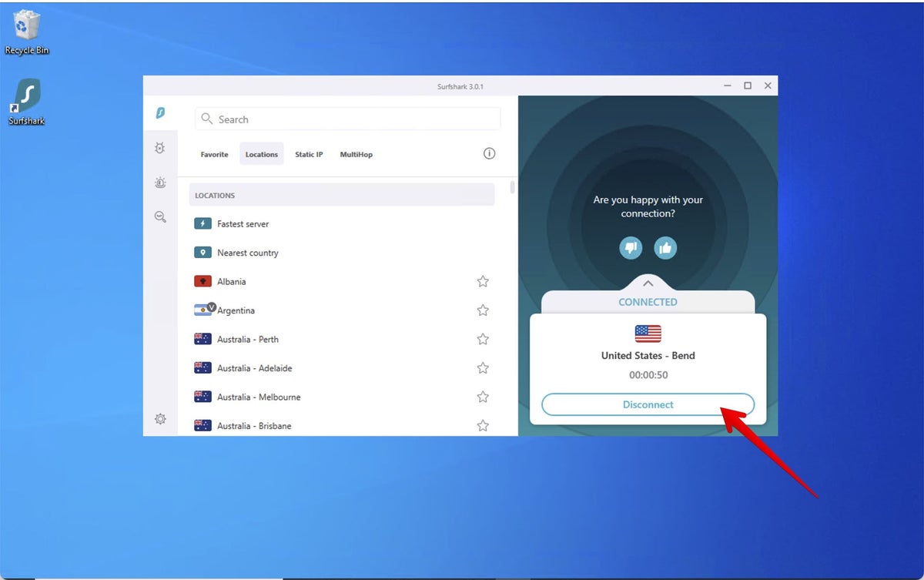
Task: Click the location list scrollbar thumb
Action: click(513, 187)
